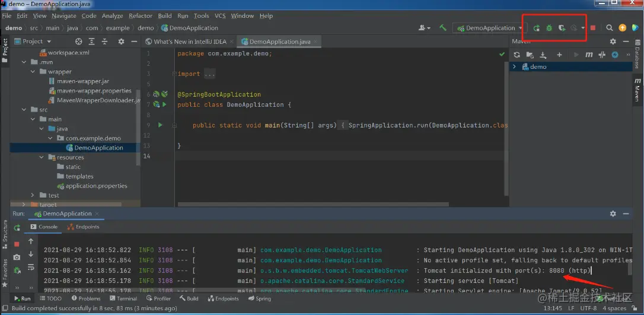Click '4 spaces' indent status entry
Screen dimensions: 644x315
coord(614,308)
